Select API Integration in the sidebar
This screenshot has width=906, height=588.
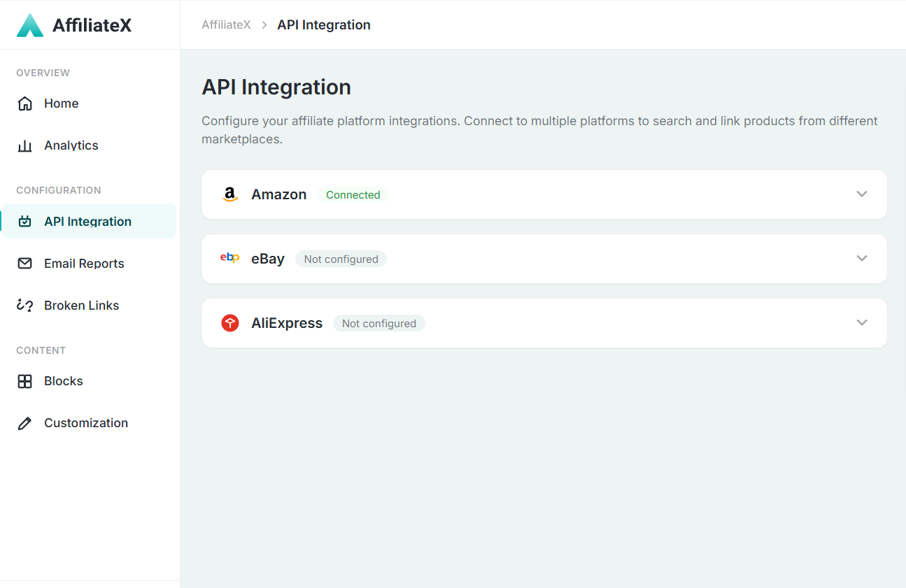(x=90, y=222)
